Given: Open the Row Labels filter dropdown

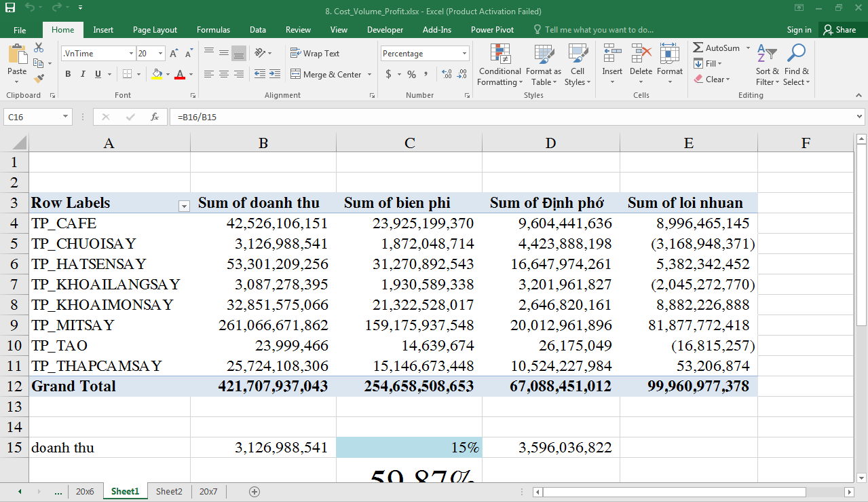Looking at the screenshot, I should [x=184, y=207].
